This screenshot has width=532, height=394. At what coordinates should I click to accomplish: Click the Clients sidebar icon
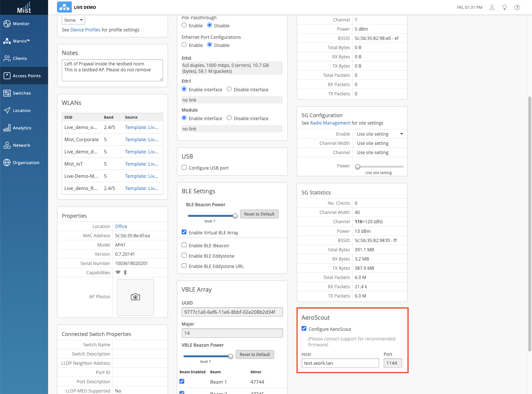tap(7, 58)
